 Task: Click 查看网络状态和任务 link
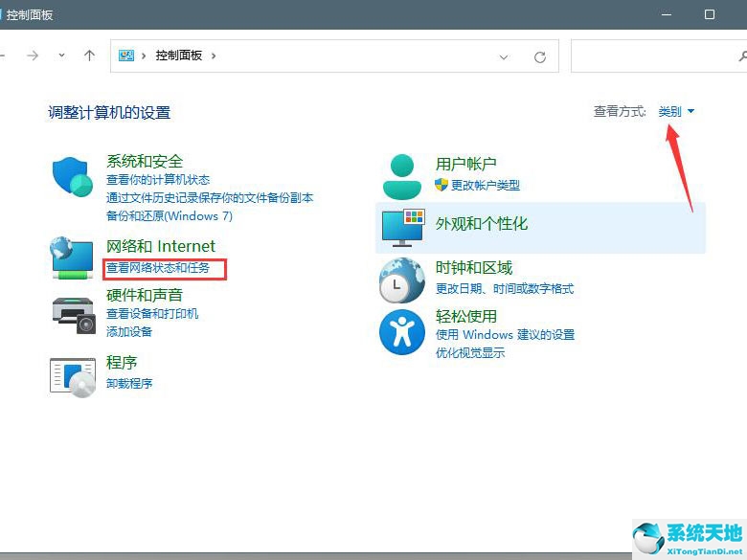click(158, 268)
